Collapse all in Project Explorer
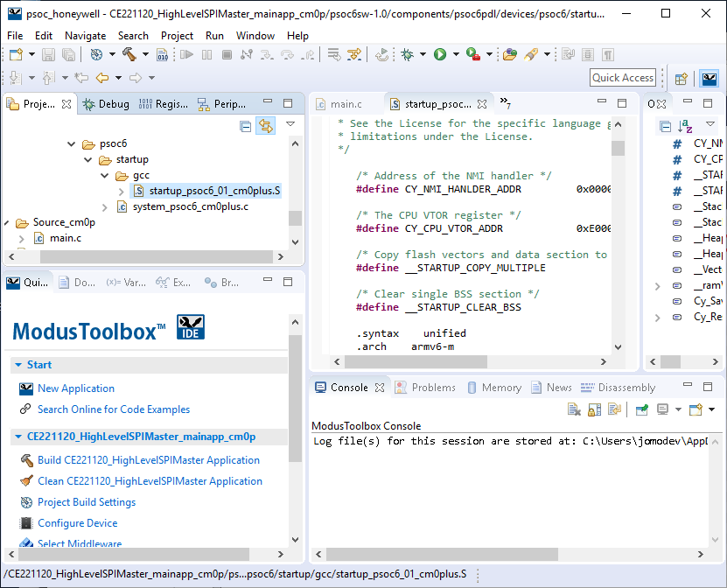727x588 pixels. point(246,127)
